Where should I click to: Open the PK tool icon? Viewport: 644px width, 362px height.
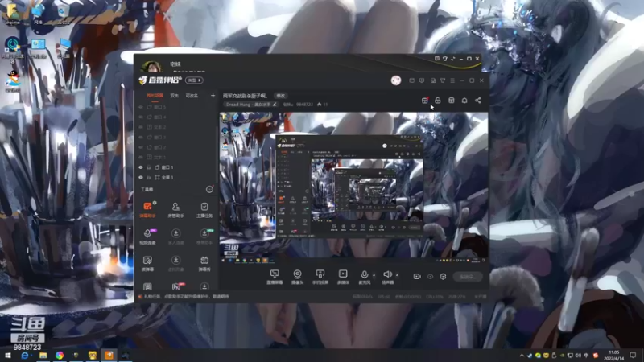pos(176,286)
